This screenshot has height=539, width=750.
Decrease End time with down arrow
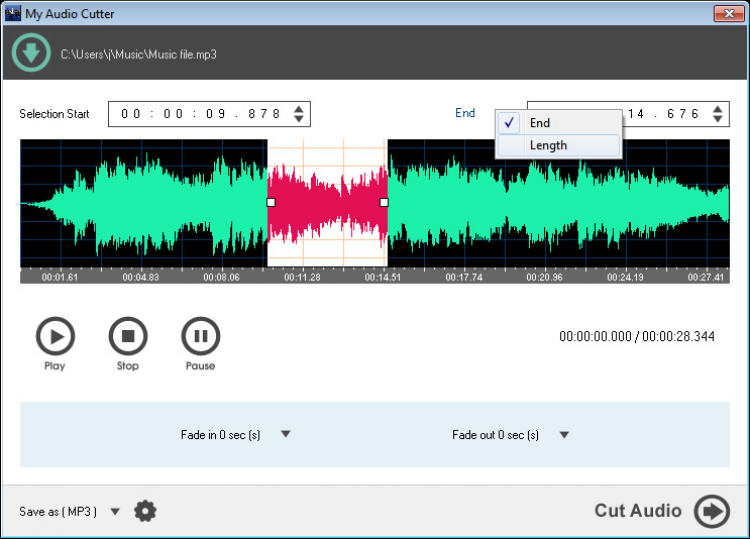pos(717,119)
